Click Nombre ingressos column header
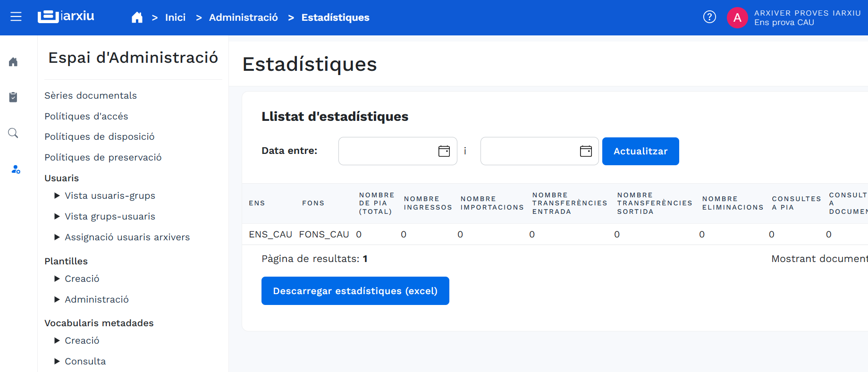The height and width of the screenshot is (372, 868). click(x=428, y=203)
